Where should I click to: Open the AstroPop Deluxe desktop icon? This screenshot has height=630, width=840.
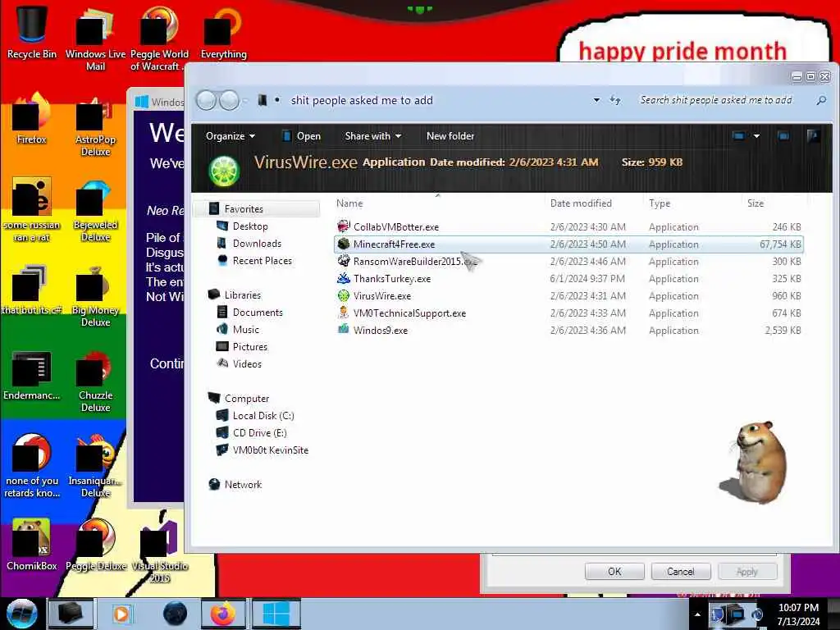95,126
